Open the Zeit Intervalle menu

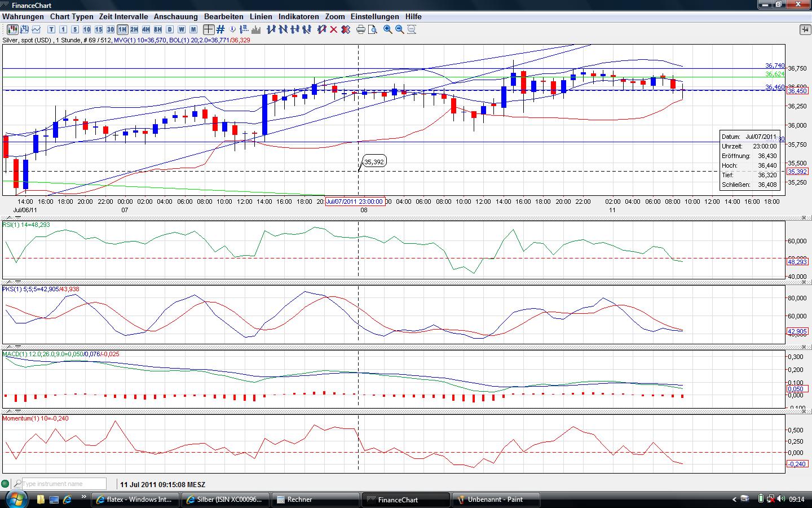[x=123, y=17]
